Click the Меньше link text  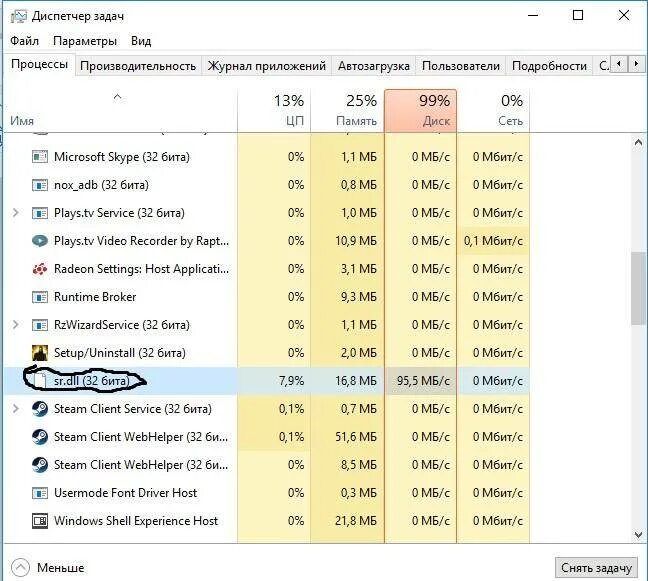61,568
